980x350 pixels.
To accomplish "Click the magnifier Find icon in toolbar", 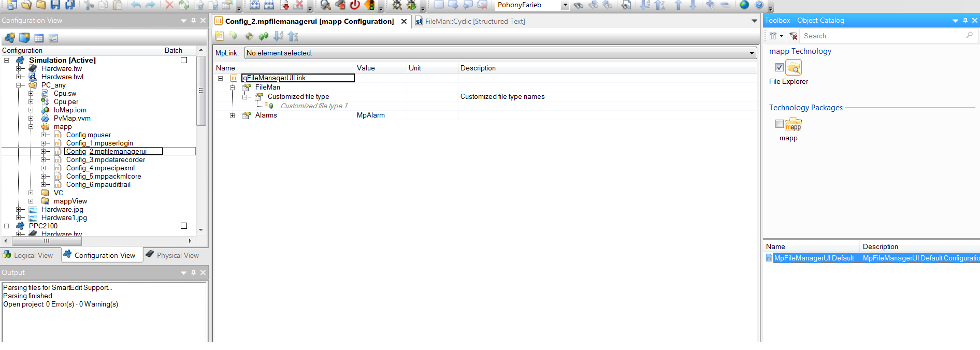I will point(325,5).
